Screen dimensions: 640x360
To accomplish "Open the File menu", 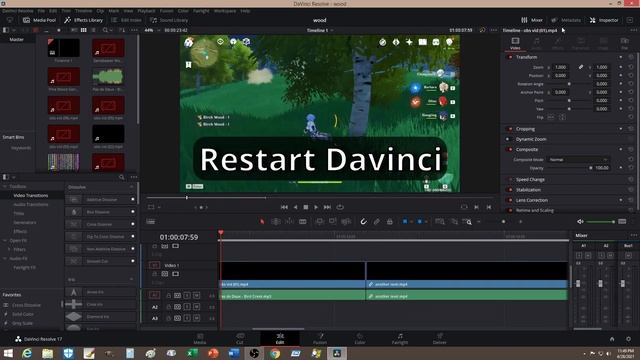I will click(41, 11).
